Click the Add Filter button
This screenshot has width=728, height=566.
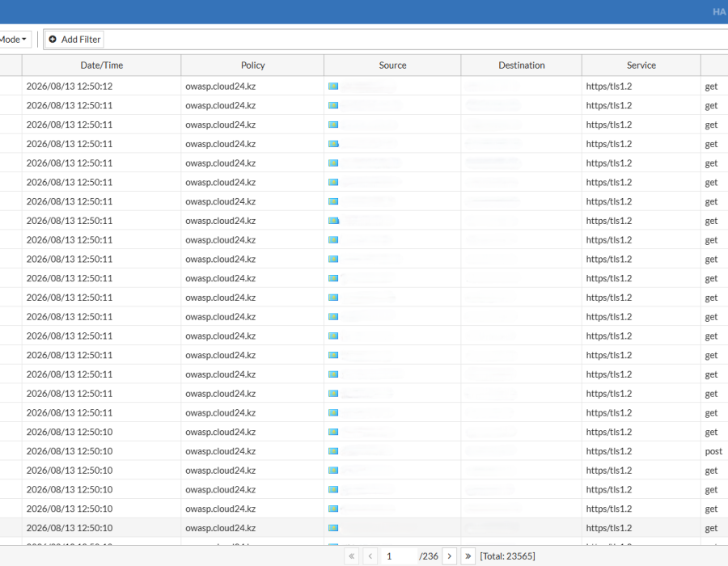click(74, 40)
